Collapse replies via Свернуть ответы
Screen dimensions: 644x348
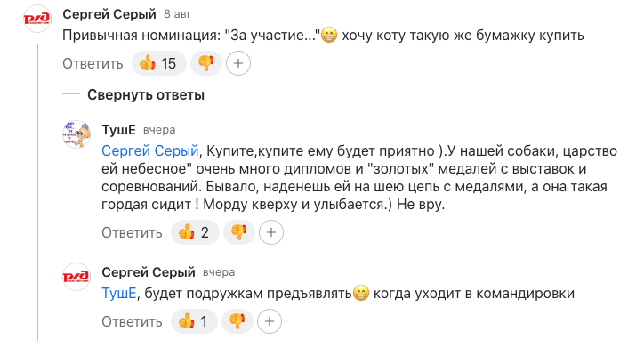146,95
